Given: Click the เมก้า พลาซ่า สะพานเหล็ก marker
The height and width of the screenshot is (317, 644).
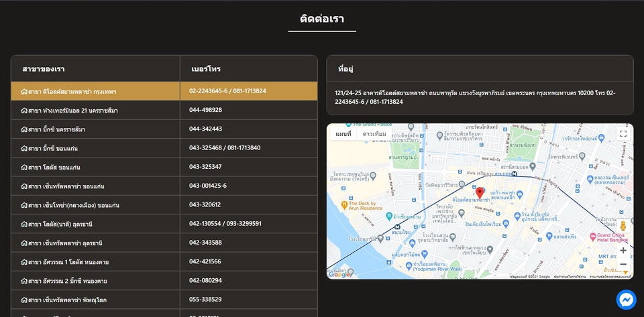Looking at the screenshot, I should 519,194.
